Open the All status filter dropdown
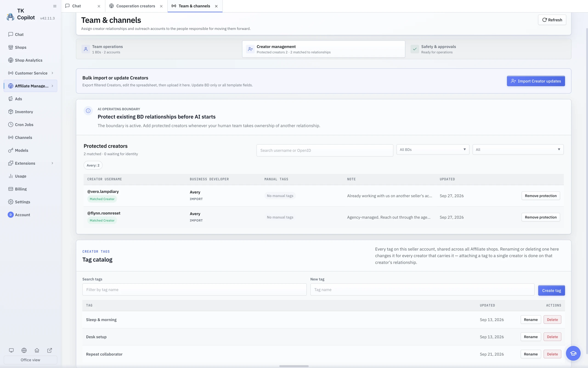Image resolution: width=588 pixels, height=368 pixels. [518, 149]
